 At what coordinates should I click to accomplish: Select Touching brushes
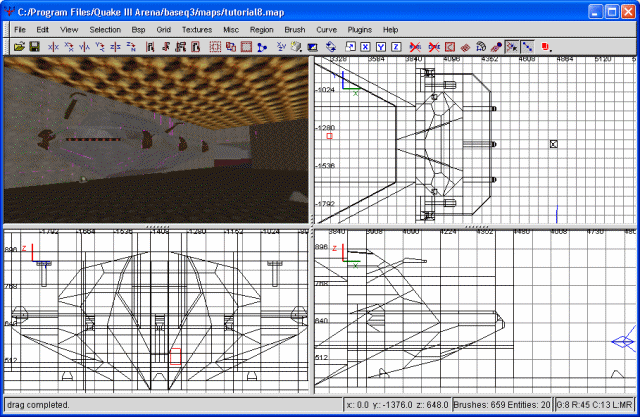coord(165,47)
